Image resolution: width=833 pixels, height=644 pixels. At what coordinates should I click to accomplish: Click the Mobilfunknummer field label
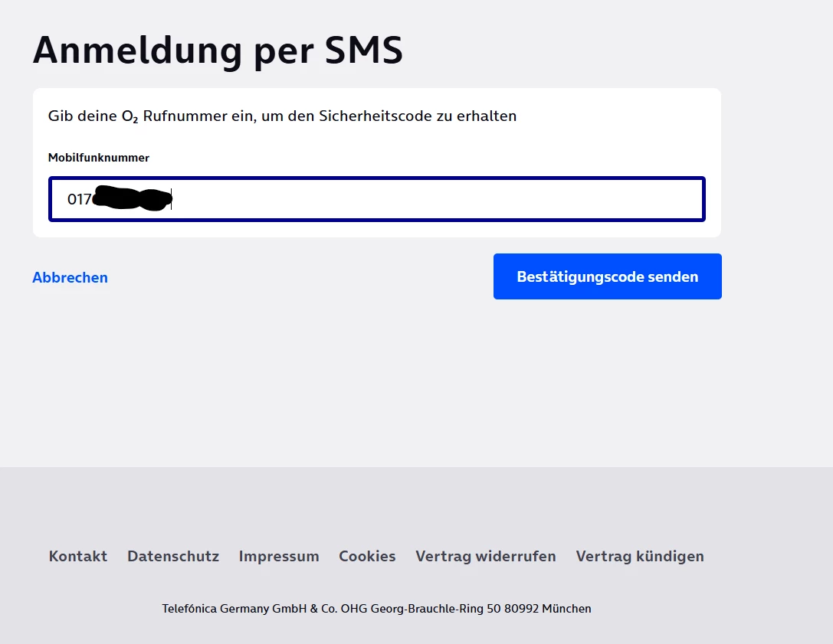tap(99, 158)
